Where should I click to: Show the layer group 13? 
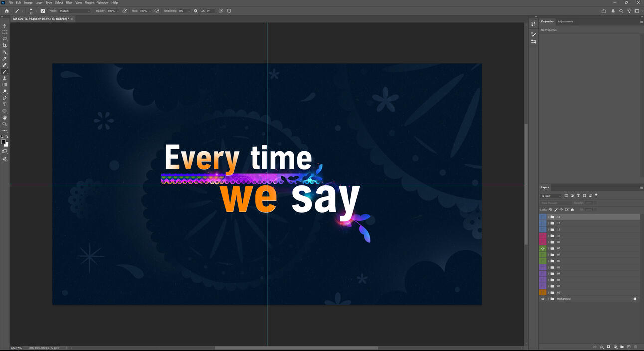click(x=543, y=217)
